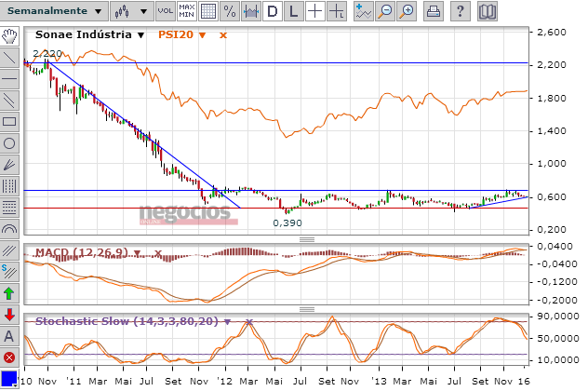Select the circle drawing tool
Screen dimensions: 588x391
[9, 142]
